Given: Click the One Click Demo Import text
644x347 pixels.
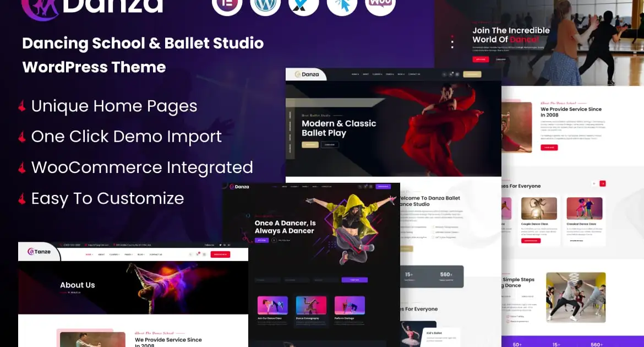Looking at the screenshot, I should coord(127,137).
